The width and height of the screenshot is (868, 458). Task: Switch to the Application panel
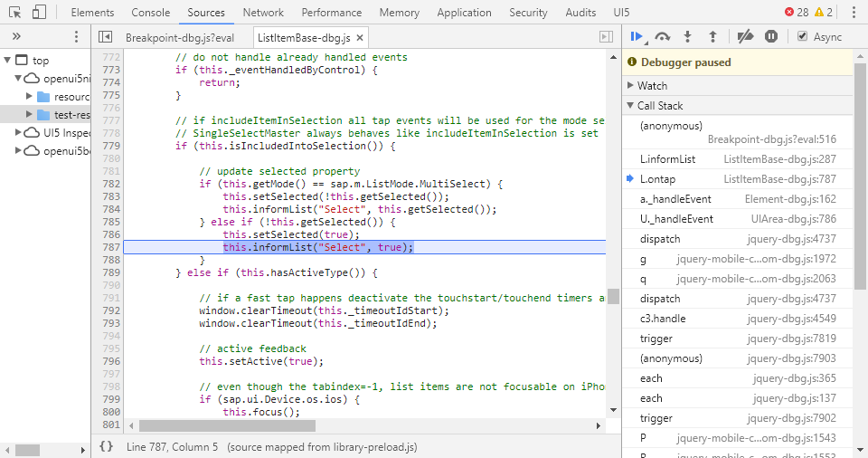[x=464, y=12]
